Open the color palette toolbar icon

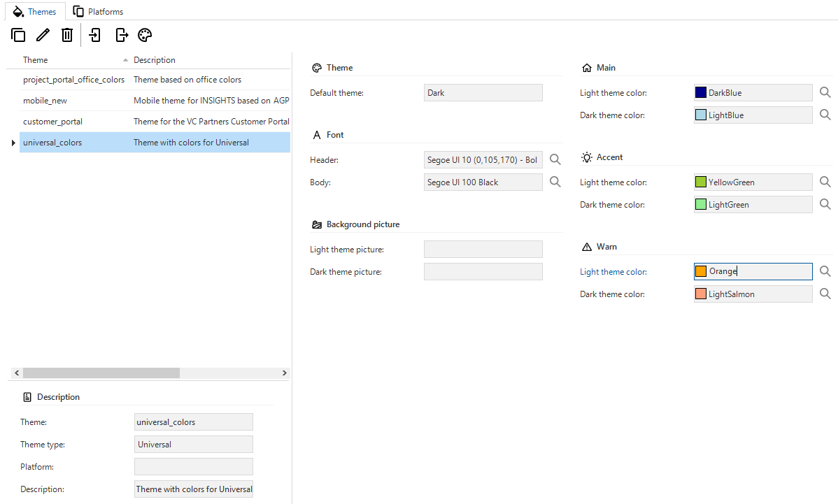[x=145, y=35]
